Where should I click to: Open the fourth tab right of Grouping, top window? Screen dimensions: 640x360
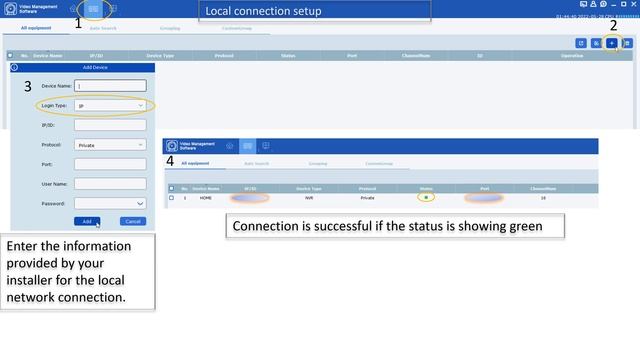point(237,29)
